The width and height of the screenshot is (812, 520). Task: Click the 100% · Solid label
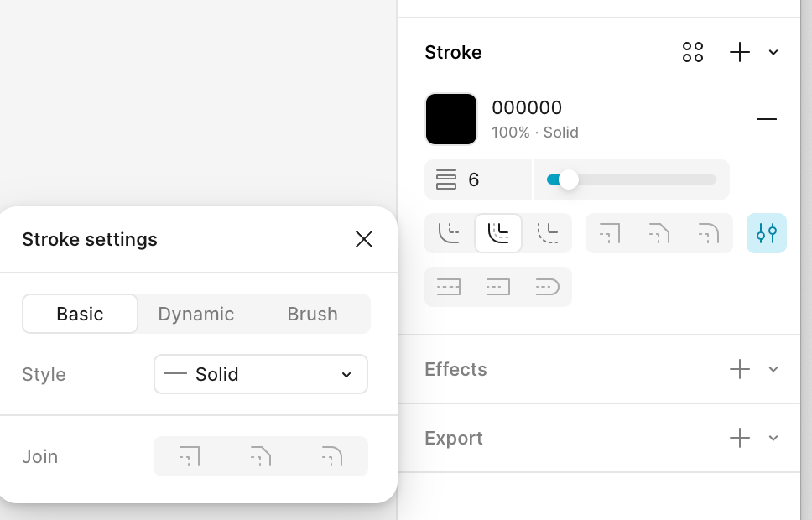[x=535, y=133]
